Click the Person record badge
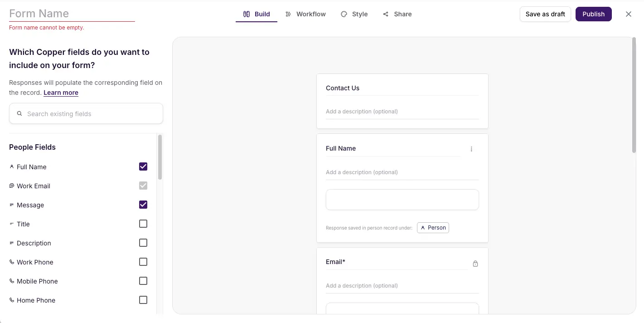 click(x=433, y=227)
